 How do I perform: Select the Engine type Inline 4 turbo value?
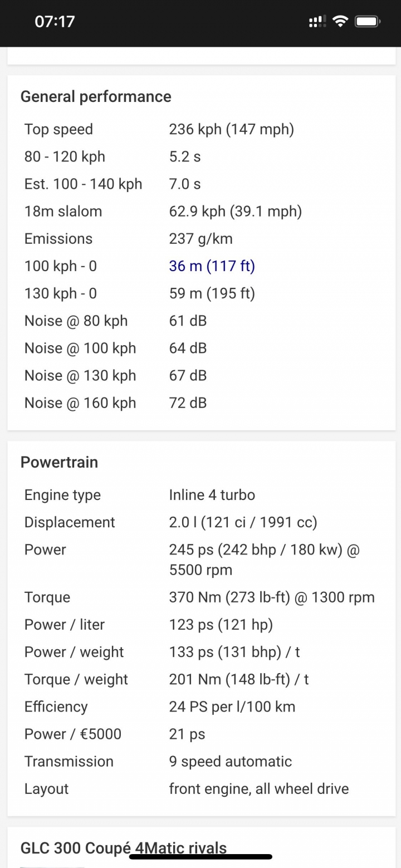point(212,495)
